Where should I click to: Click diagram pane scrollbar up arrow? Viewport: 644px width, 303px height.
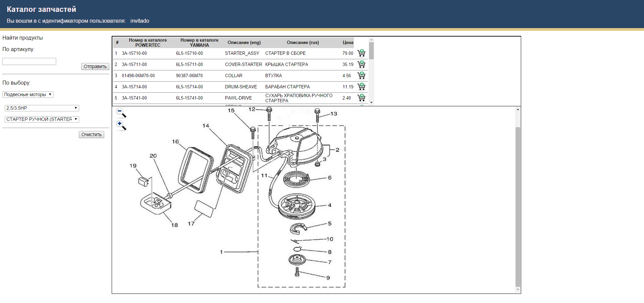518,109
